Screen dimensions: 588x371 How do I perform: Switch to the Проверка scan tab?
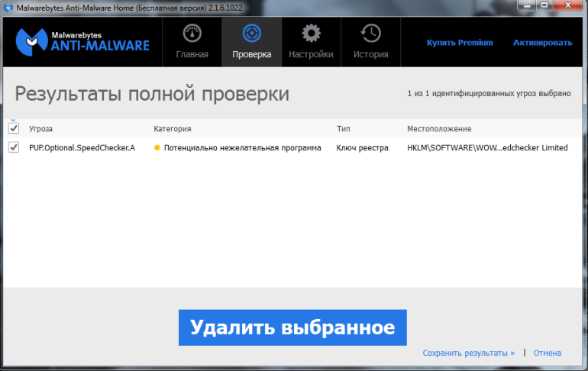coord(252,42)
